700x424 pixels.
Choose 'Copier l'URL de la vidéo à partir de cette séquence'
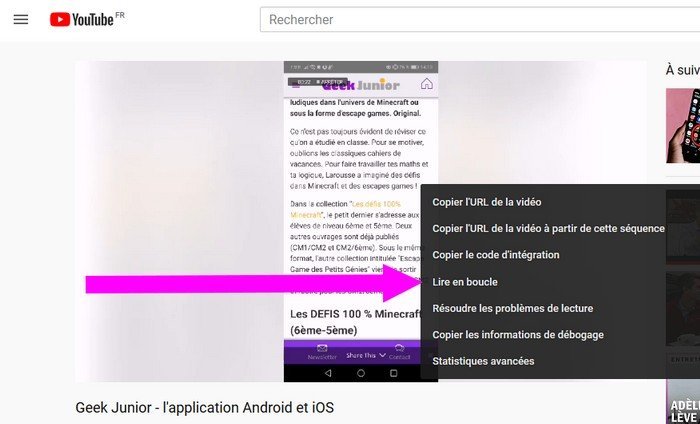548,229
